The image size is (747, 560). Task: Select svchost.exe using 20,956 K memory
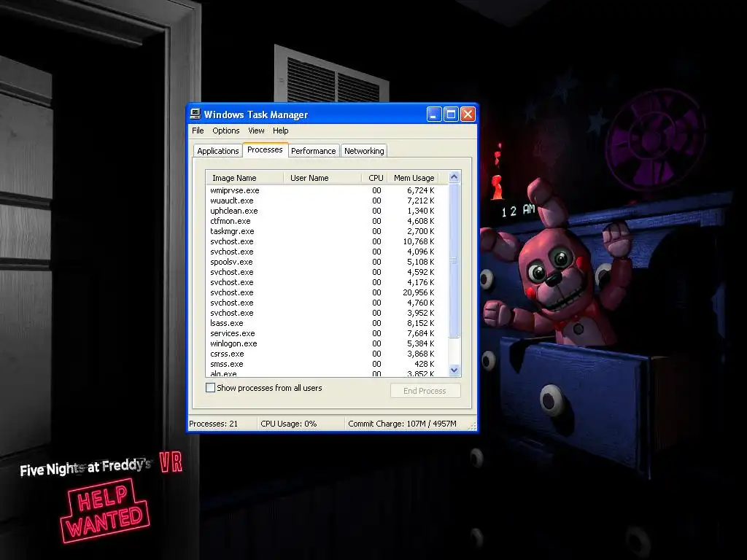coord(327,292)
